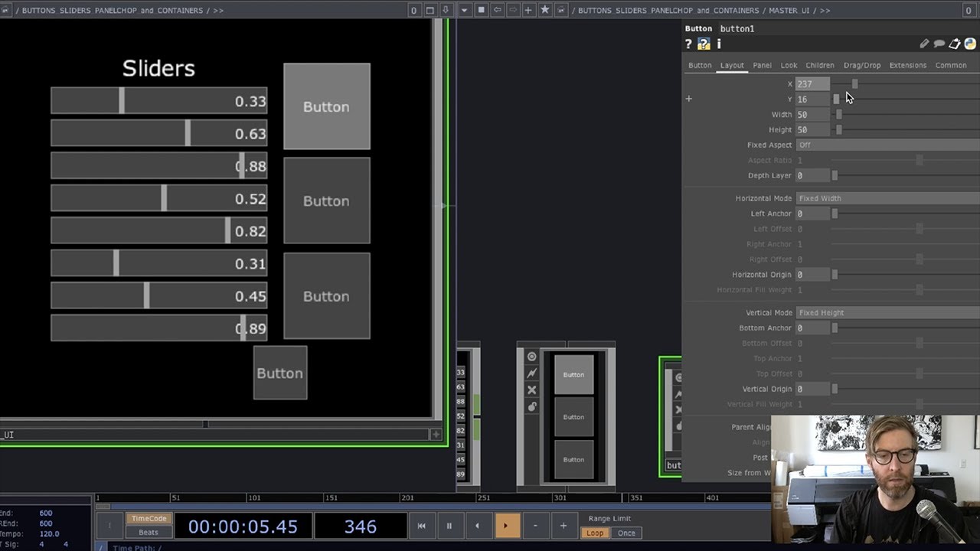Click the home icon after the star
Screen dimensions: 980x551
(561, 10)
